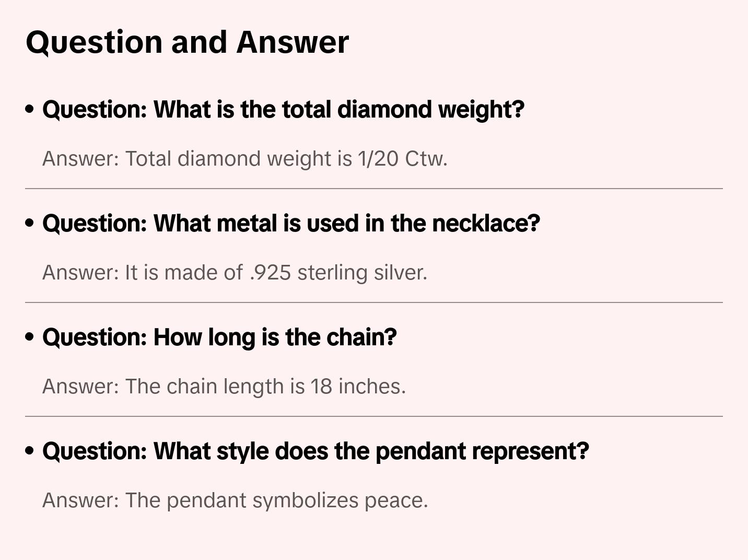Click the divider below the chain length answer
Image resolution: width=748 pixels, height=560 pixels.
374,416
